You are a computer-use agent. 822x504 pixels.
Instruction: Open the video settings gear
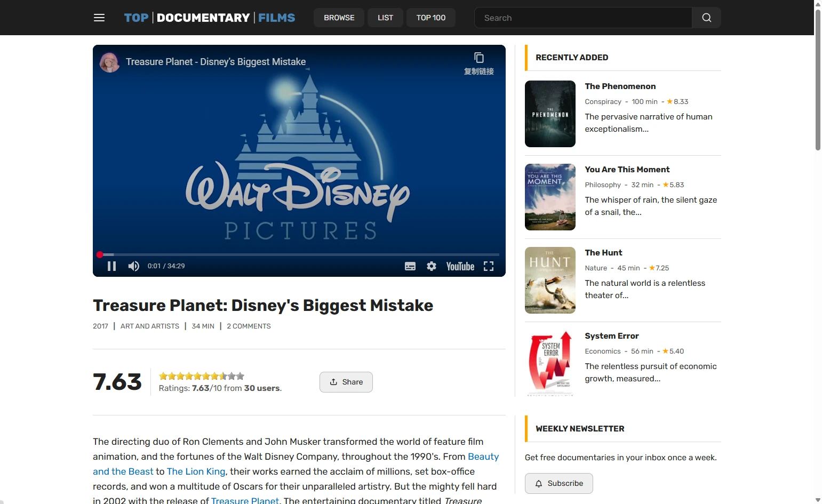click(432, 266)
